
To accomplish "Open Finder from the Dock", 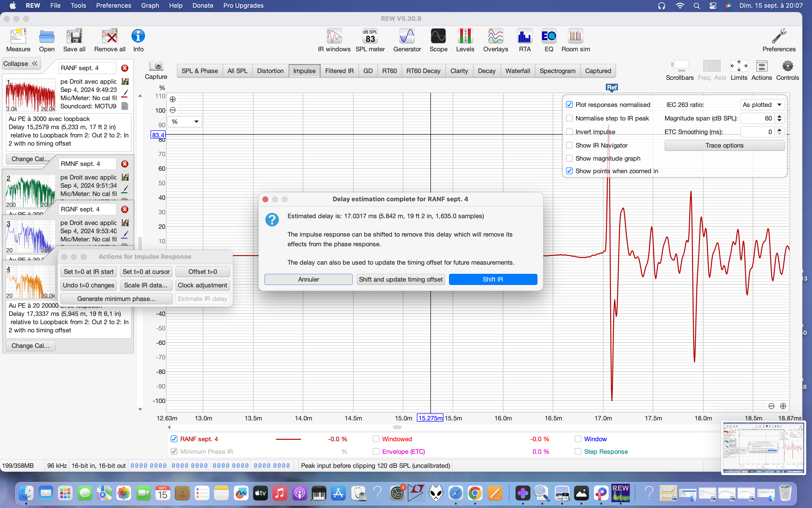I will click(26, 493).
